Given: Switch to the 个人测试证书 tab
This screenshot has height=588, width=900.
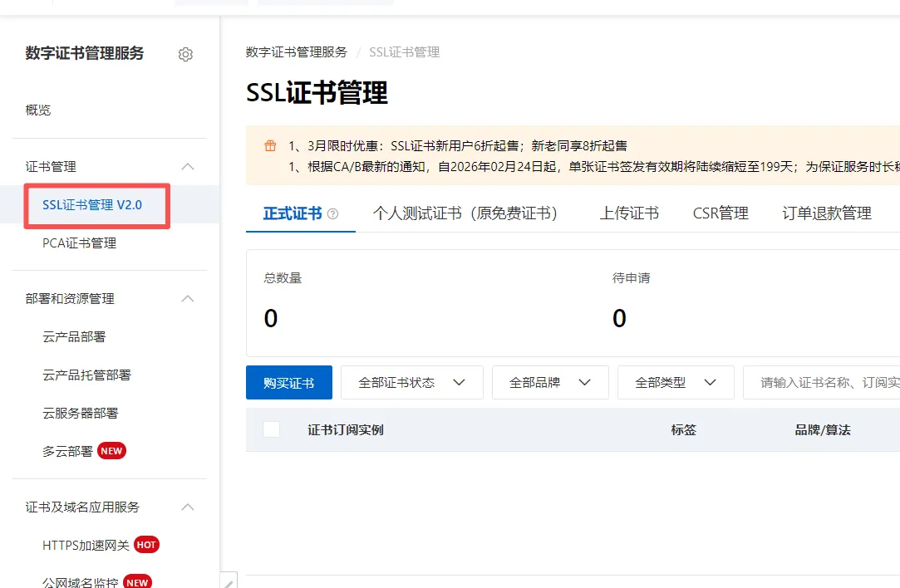Looking at the screenshot, I should click(465, 213).
